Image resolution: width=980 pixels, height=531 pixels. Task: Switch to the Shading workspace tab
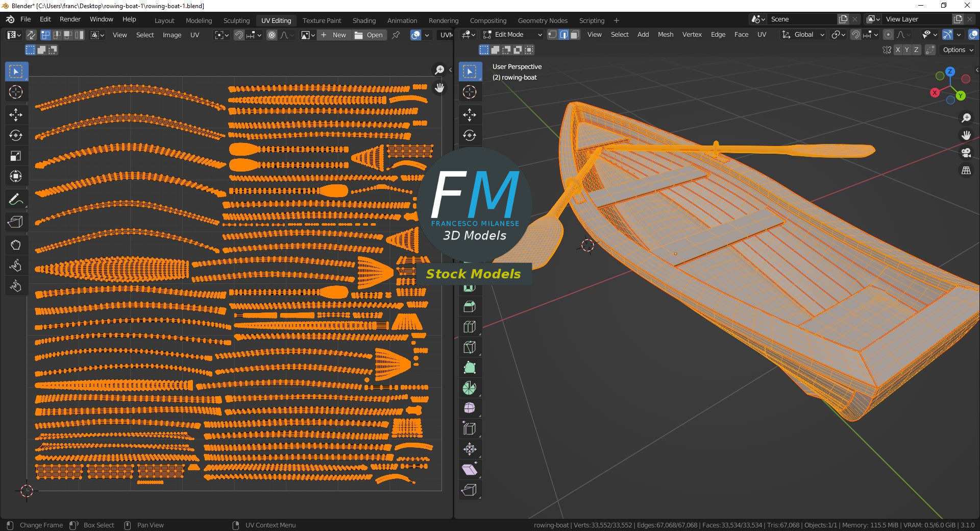[x=364, y=20]
